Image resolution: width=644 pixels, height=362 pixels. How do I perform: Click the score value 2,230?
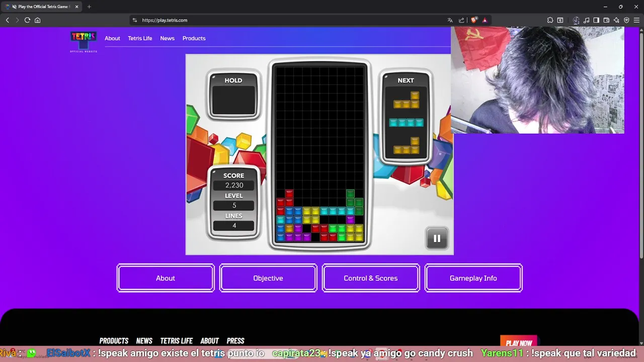tap(234, 186)
